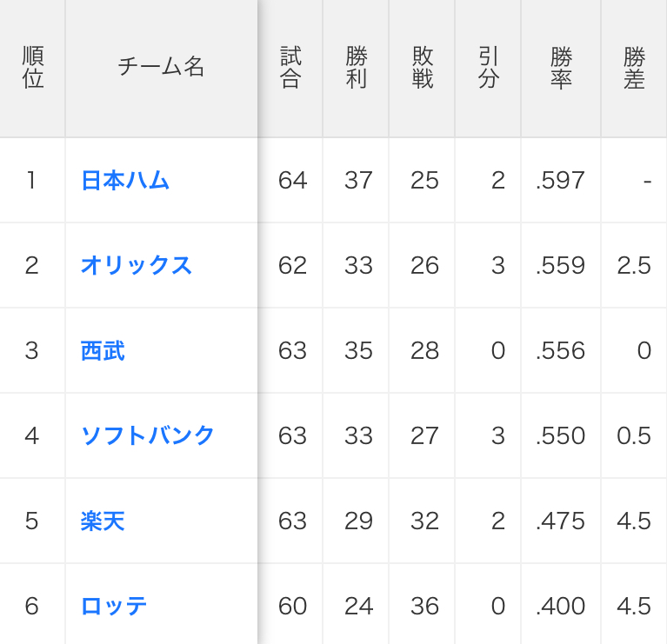Select the 試合 column header
667x644 pixels.
tap(290, 68)
